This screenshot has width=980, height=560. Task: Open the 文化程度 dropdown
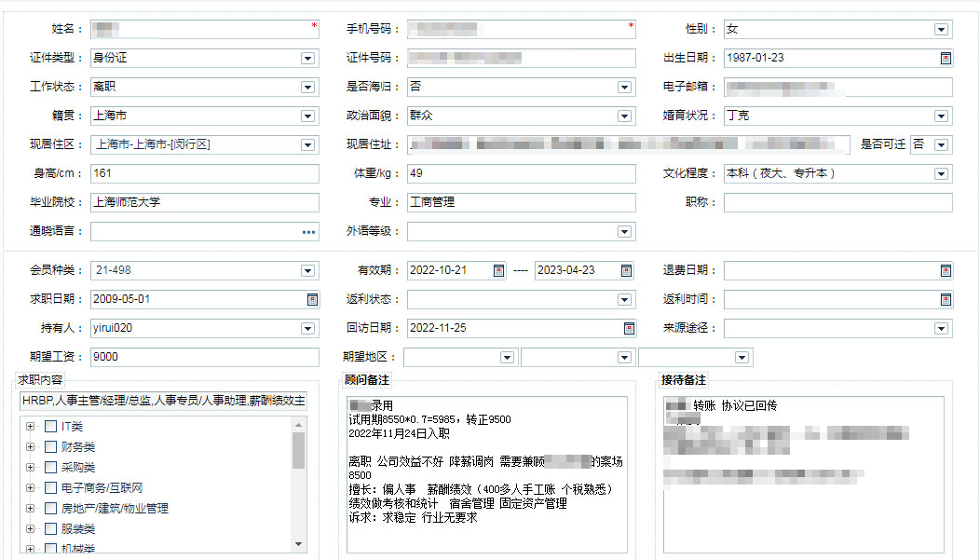(941, 173)
